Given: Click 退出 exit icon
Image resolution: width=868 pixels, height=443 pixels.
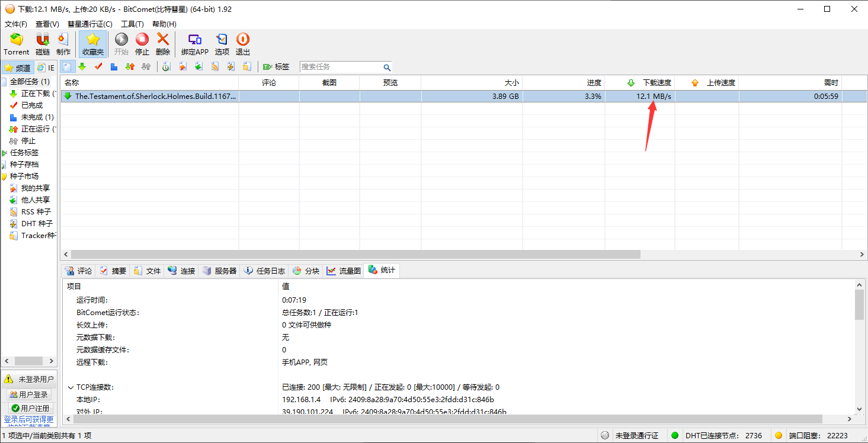Looking at the screenshot, I should [243, 44].
